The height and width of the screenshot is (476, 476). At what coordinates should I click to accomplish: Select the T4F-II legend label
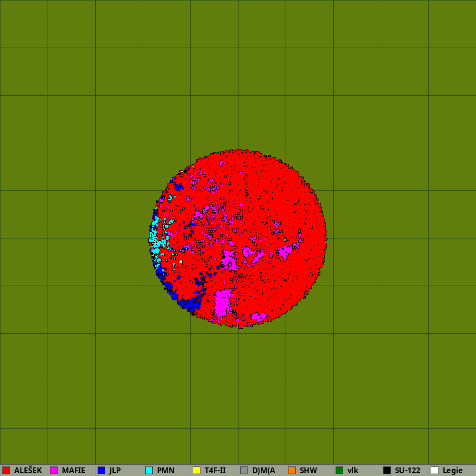click(x=215, y=470)
